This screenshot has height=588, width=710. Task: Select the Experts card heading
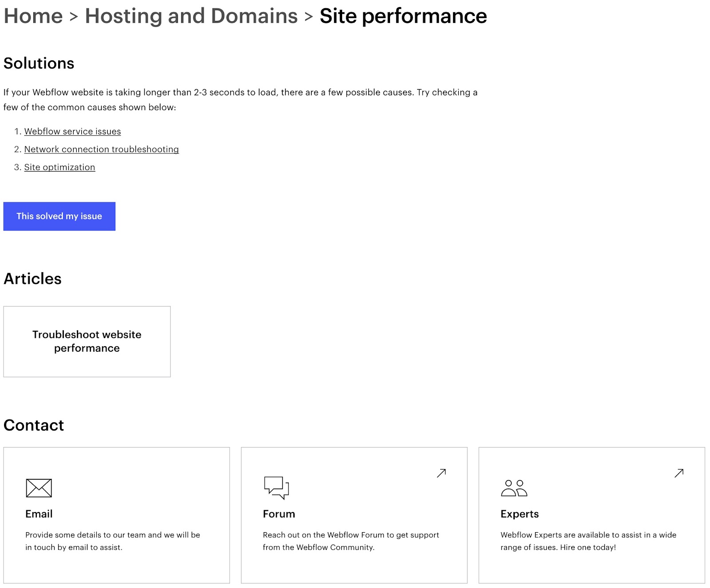click(520, 514)
